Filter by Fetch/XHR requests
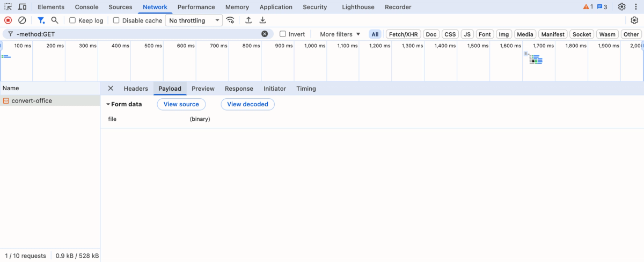The image size is (644, 262). tap(403, 34)
